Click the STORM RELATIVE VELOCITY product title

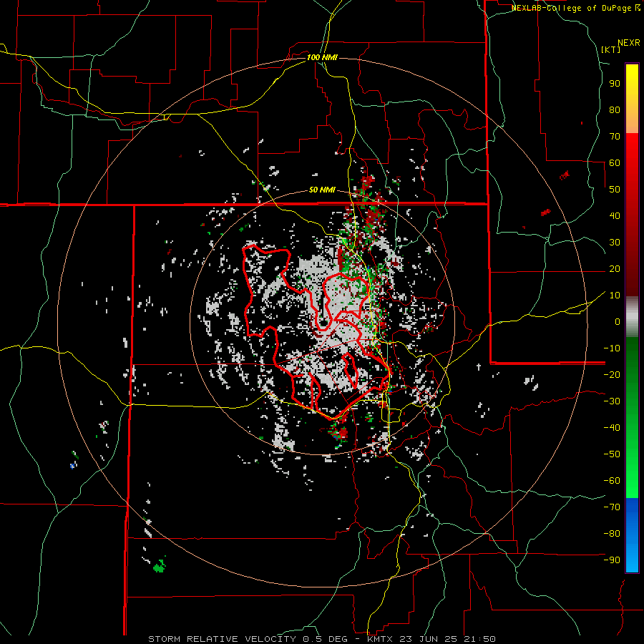click(x=222, y=639)
